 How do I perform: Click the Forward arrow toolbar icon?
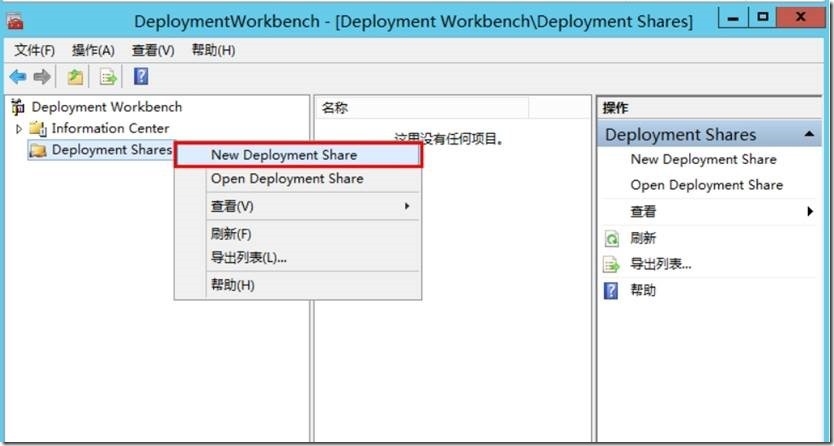click(42, 77)
